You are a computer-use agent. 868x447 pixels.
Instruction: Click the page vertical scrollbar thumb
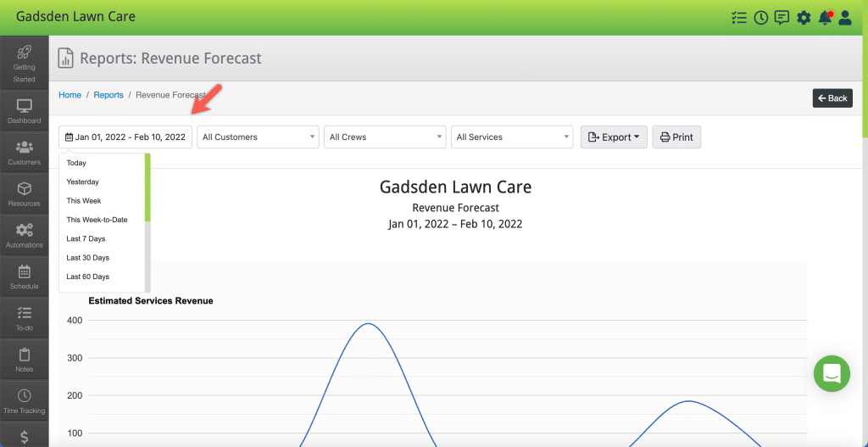tap(865, 69)
